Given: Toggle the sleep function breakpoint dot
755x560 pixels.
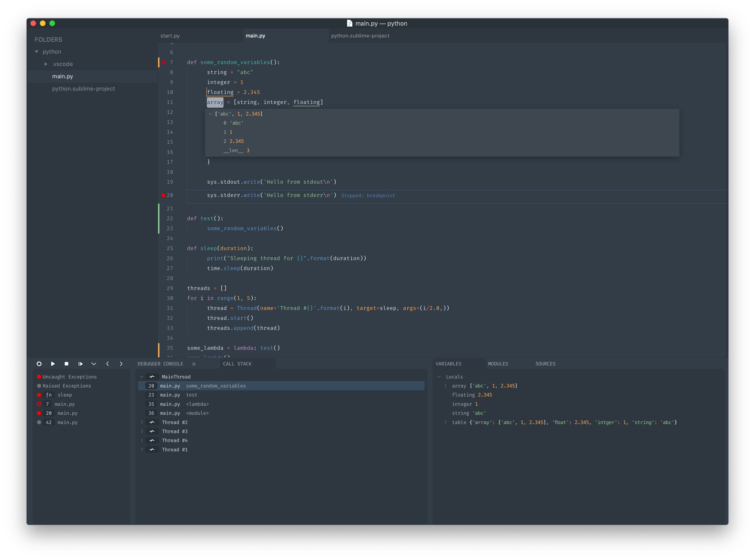Looking at the screenshot, I should click(39, 395).
